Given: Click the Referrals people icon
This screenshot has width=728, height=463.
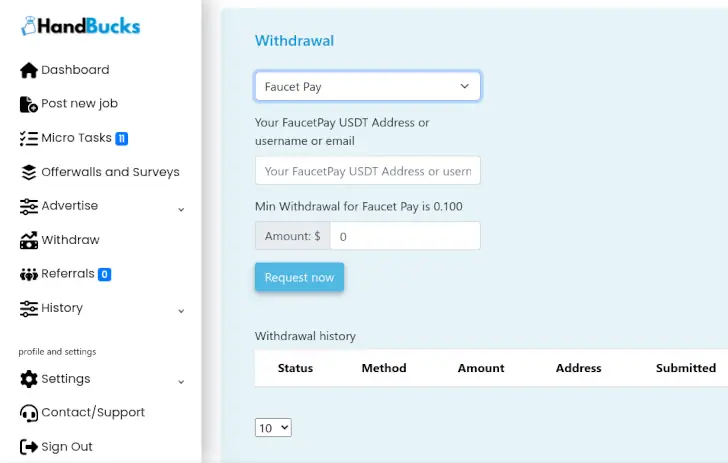Looking at the screenshot, I should 29,274.
